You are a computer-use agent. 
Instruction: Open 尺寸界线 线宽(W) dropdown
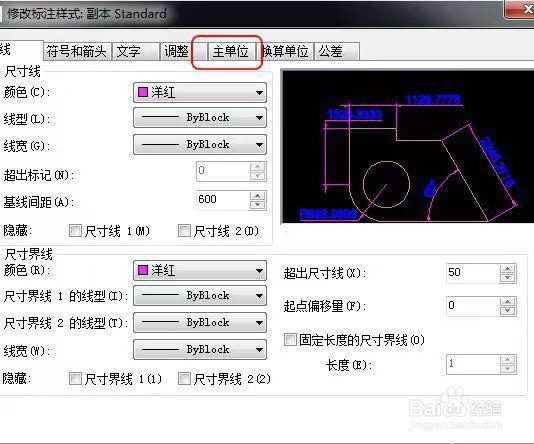coord(200,350)
